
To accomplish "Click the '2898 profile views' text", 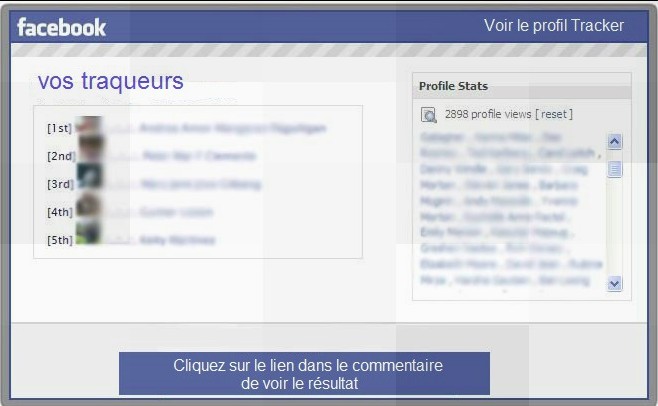I will point(488,114).
